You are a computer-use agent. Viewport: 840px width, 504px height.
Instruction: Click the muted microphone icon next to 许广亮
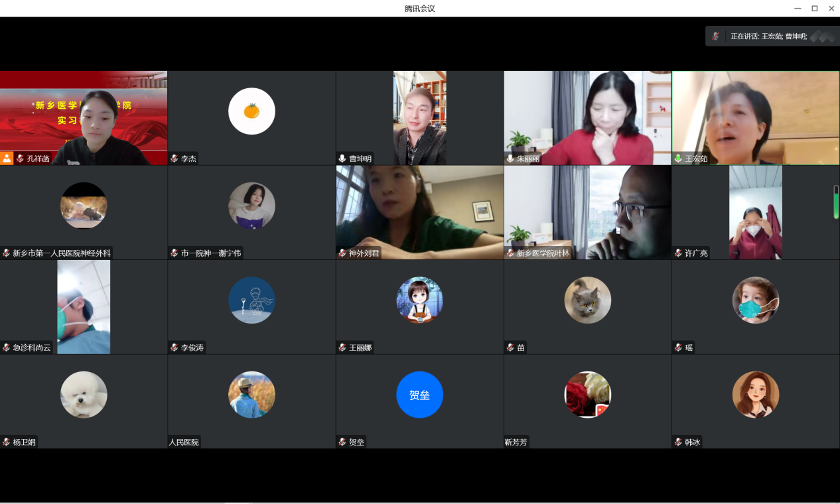(x=678, y=253)
